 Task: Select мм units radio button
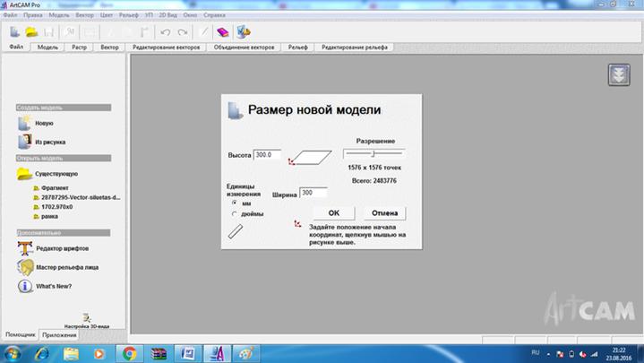tap(235, 203)
